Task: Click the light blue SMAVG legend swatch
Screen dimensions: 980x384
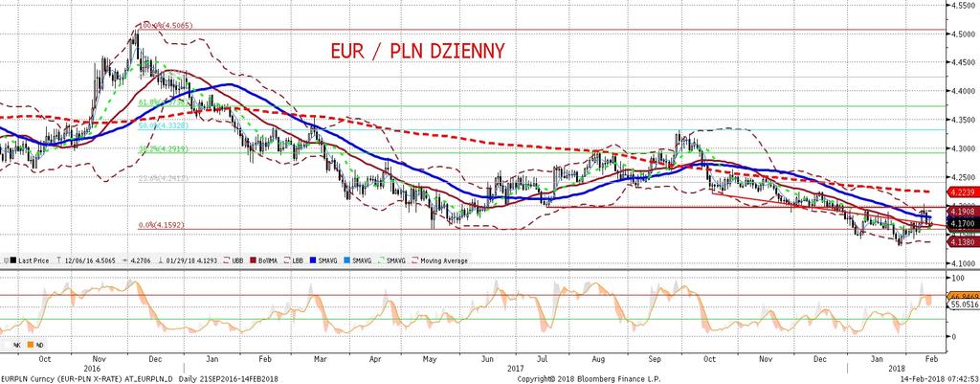Action: pyautogui.click(x=346, y=260)
